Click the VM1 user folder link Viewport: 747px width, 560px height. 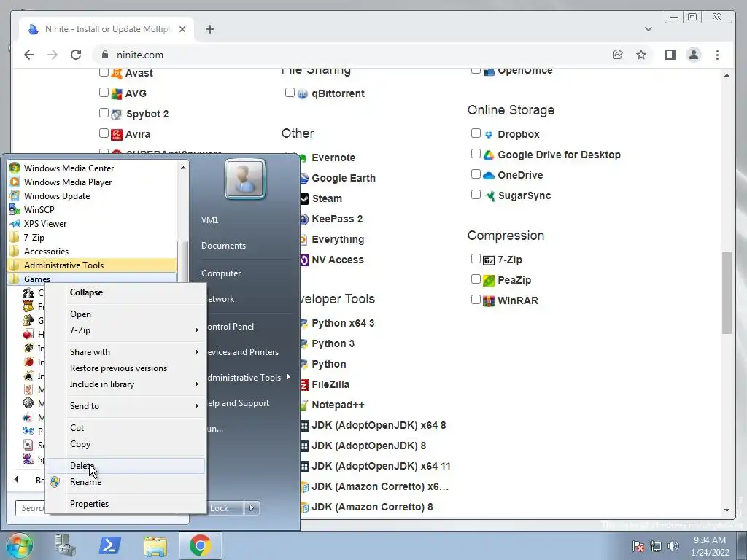coord(209,220)
